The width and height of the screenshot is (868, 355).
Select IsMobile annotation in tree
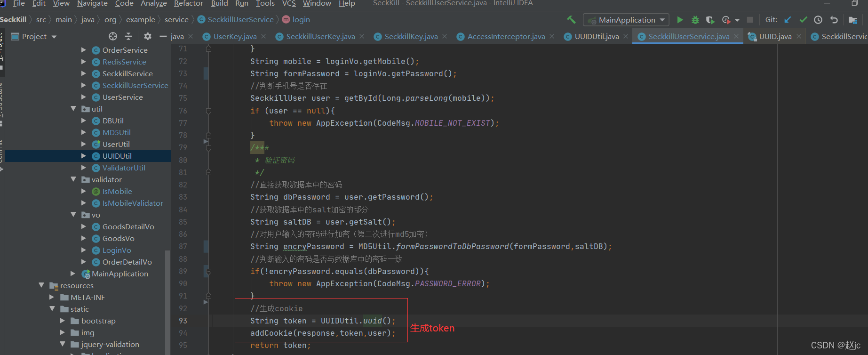click(x=117, y=191)
